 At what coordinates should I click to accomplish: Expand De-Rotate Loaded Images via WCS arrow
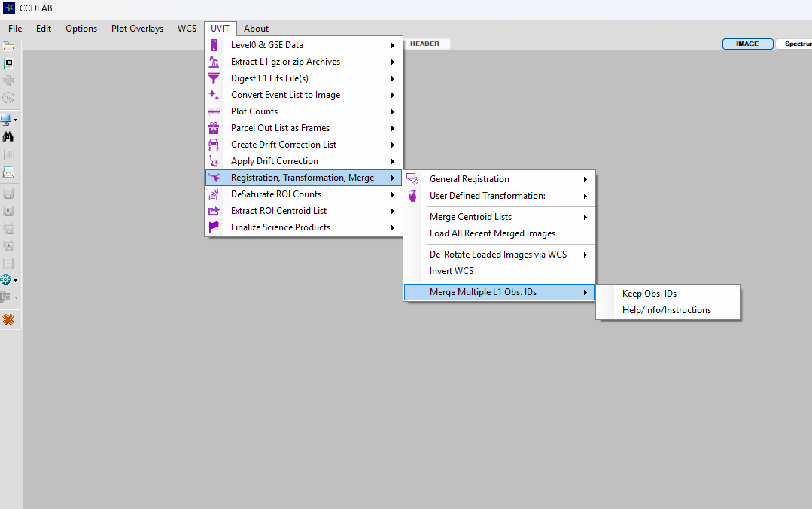click(585, 255)
